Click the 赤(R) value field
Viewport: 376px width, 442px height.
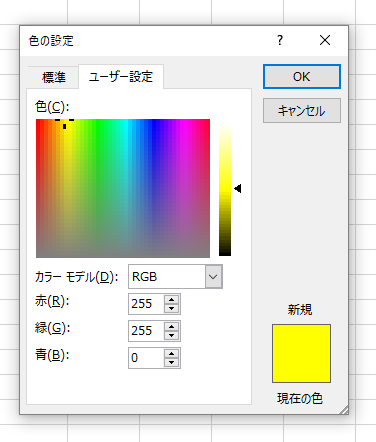tap(146, 304)
